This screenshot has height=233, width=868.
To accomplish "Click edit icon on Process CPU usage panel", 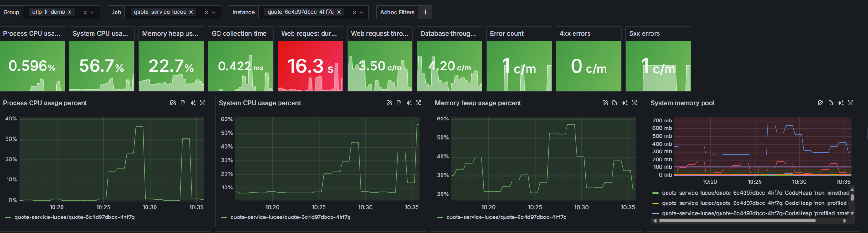I will 173,103.
